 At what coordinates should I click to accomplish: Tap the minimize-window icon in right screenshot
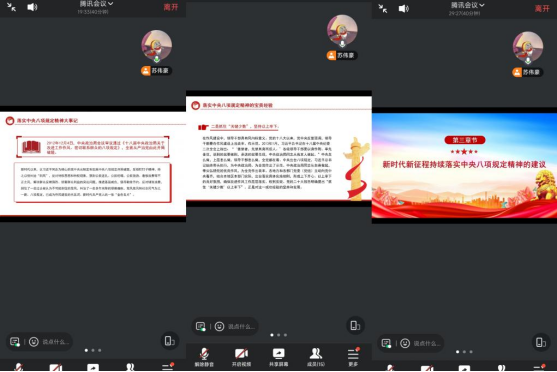[x=383, y=9]
